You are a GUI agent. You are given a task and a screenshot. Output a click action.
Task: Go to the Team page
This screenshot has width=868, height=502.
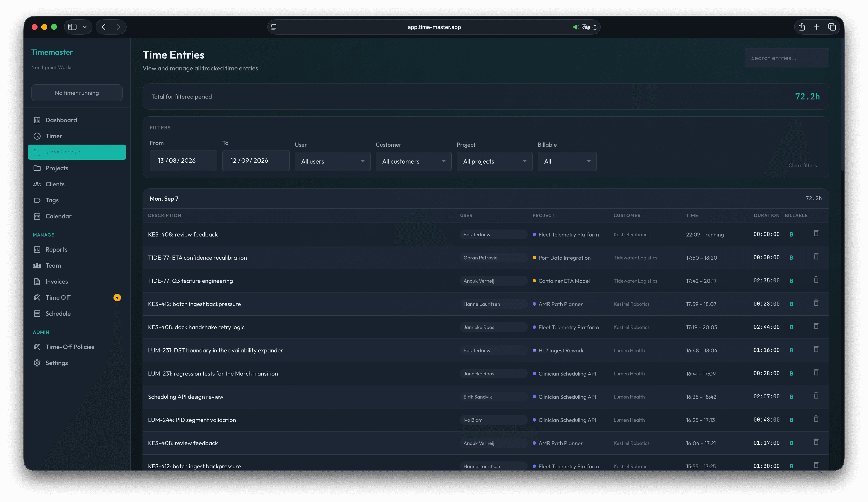[77, 265]
